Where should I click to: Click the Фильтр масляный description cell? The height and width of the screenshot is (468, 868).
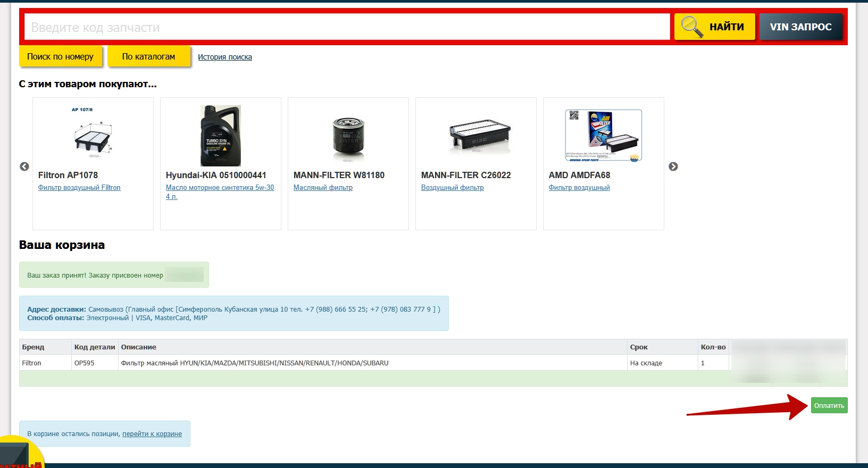coord(372,363)
